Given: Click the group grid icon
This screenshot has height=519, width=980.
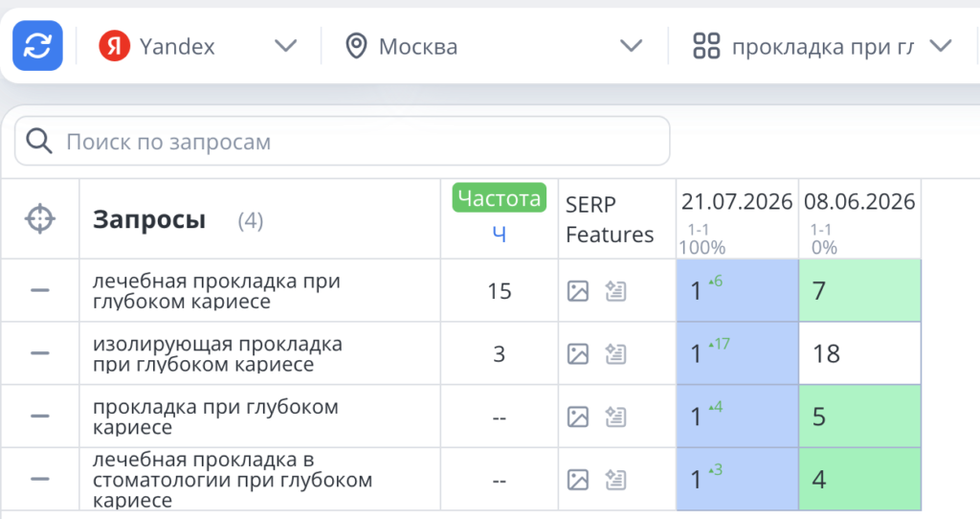Looking at the screenshot, I should pyautogui.click(x=707, y=46).
